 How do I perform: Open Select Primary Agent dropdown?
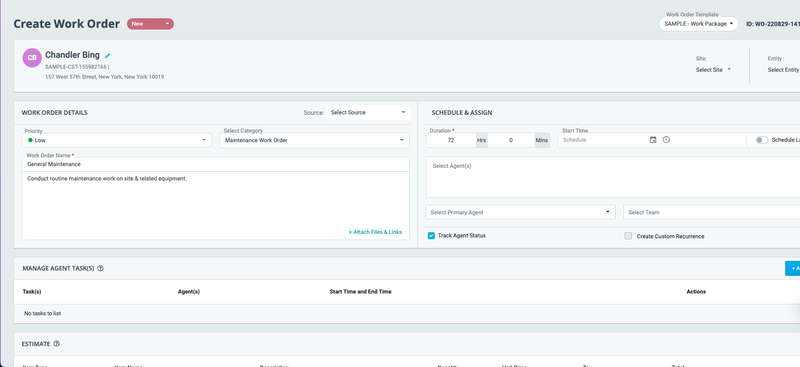(x=520, y=212)
